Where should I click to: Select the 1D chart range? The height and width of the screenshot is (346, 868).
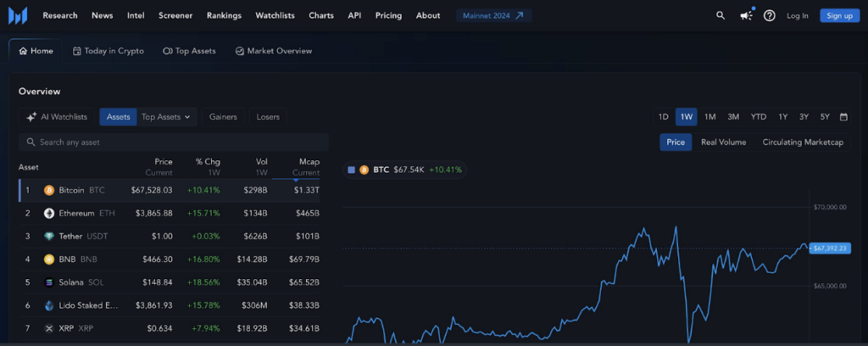[x=663, y=117]
